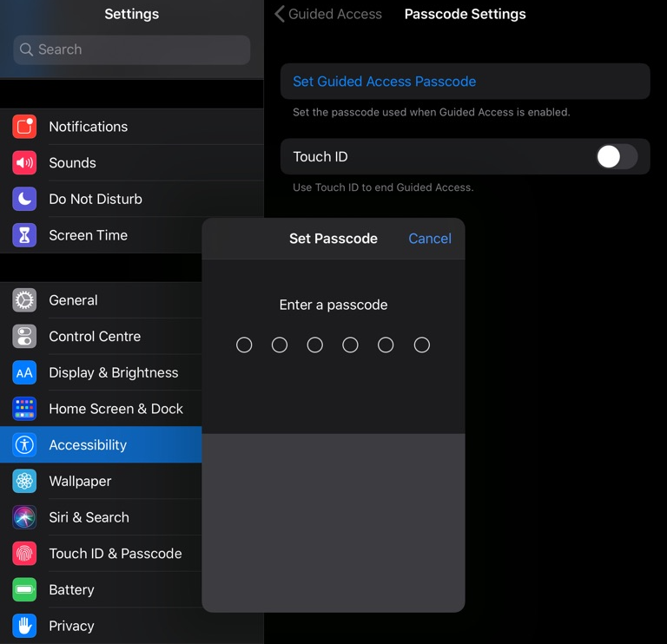Open Touch ID & Passcode fingerprint icon
This screenshot has height=644, width=667.
(24, 554)
